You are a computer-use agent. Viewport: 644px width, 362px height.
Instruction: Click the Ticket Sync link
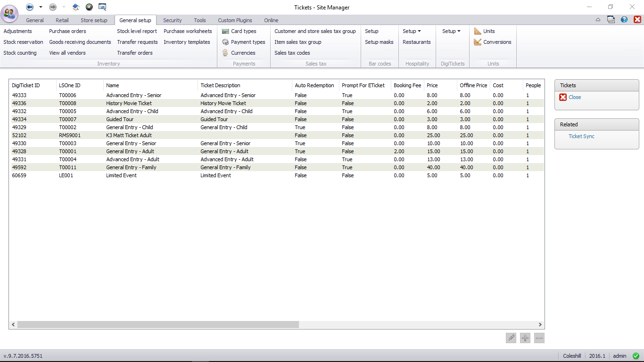coord(581,136)
